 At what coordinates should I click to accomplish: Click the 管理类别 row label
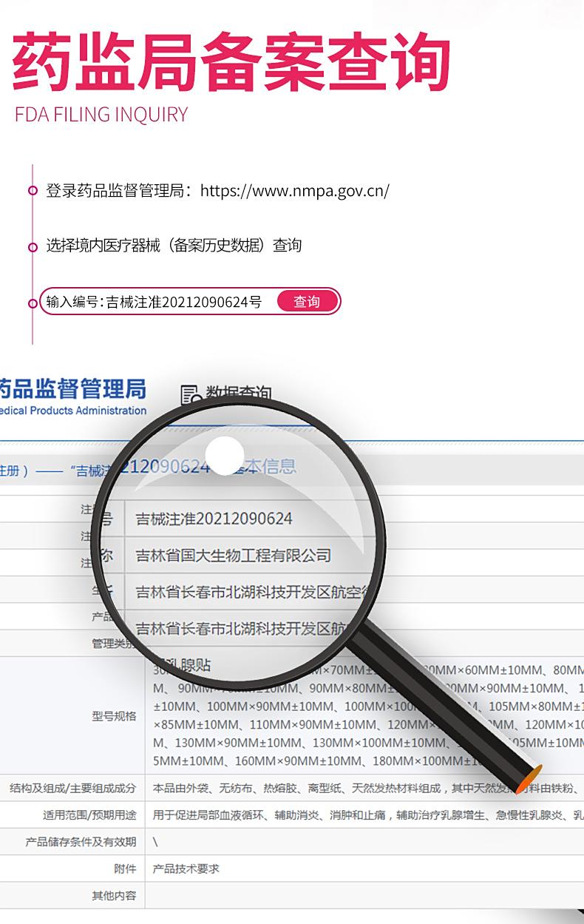(x=114, y=644)
